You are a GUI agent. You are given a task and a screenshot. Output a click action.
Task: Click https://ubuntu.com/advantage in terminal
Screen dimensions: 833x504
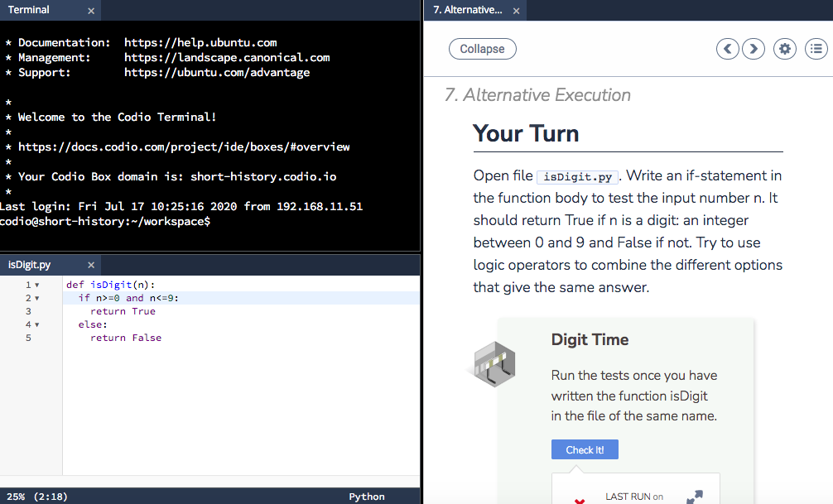click(217, 72)
